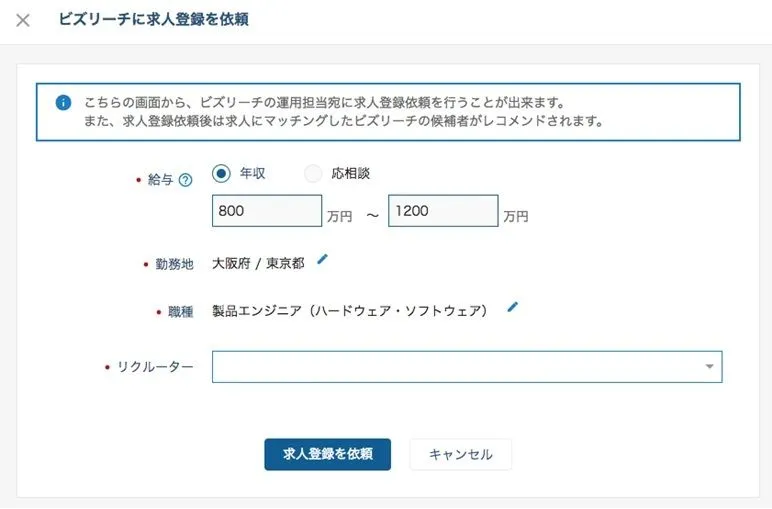Click the キャンセル button
The height and width of the screenshot is (509, 772).
coord(460,454)
